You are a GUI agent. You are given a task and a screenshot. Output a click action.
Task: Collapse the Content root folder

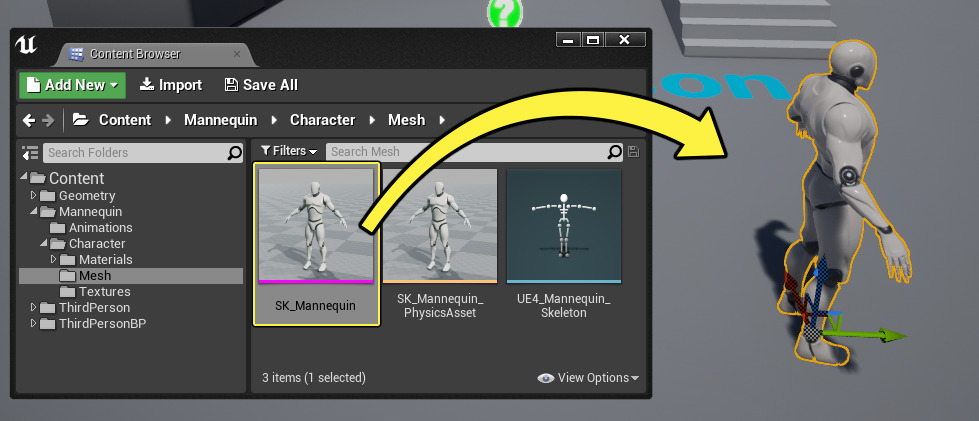click(x=24, y=178)
